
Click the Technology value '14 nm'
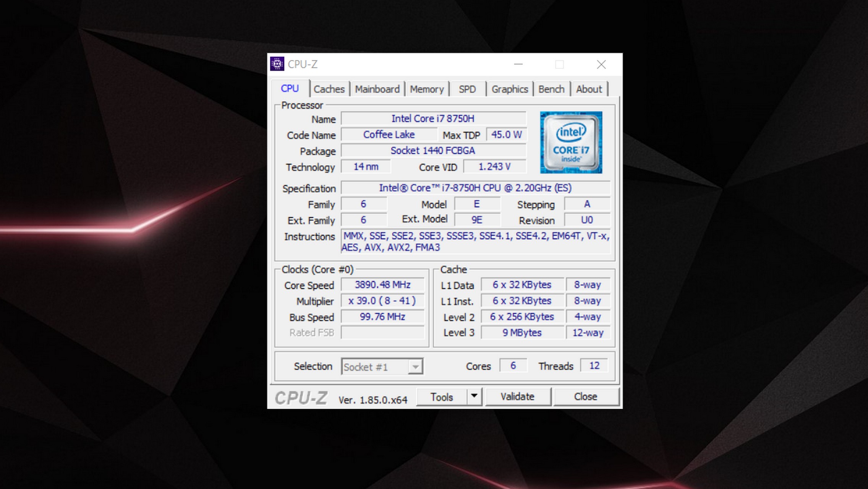(366, 167)
